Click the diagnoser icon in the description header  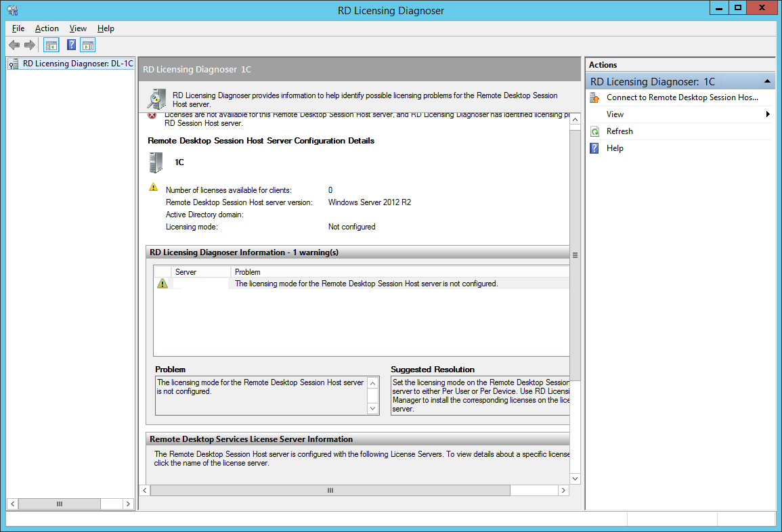click(x=156, y=99)
